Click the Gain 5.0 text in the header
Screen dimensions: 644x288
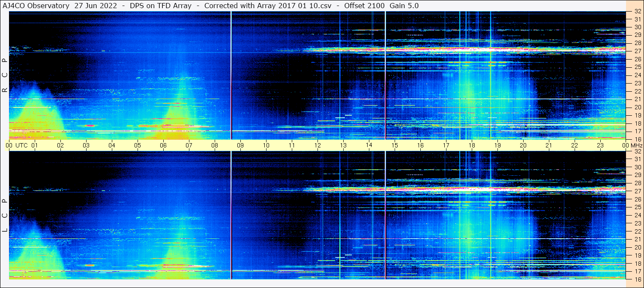[404, 6]
